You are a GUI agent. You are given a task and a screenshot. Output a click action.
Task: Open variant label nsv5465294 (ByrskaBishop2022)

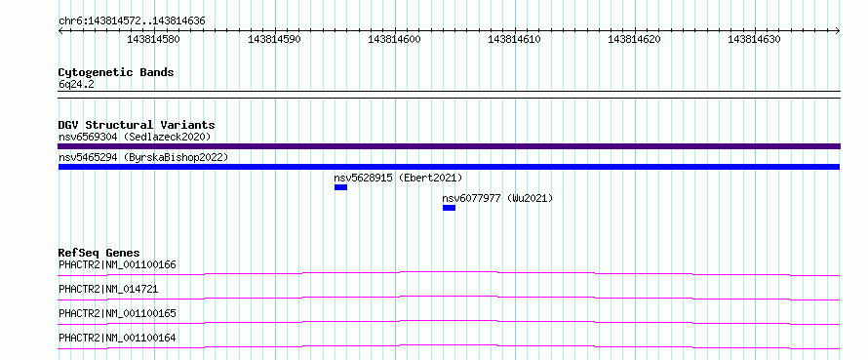point(143,157)
